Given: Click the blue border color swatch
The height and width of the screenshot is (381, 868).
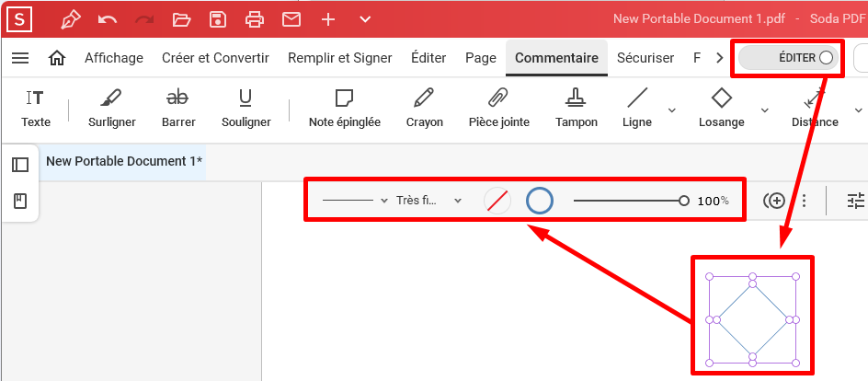Looking at the screenshot, I should [539, 201].
